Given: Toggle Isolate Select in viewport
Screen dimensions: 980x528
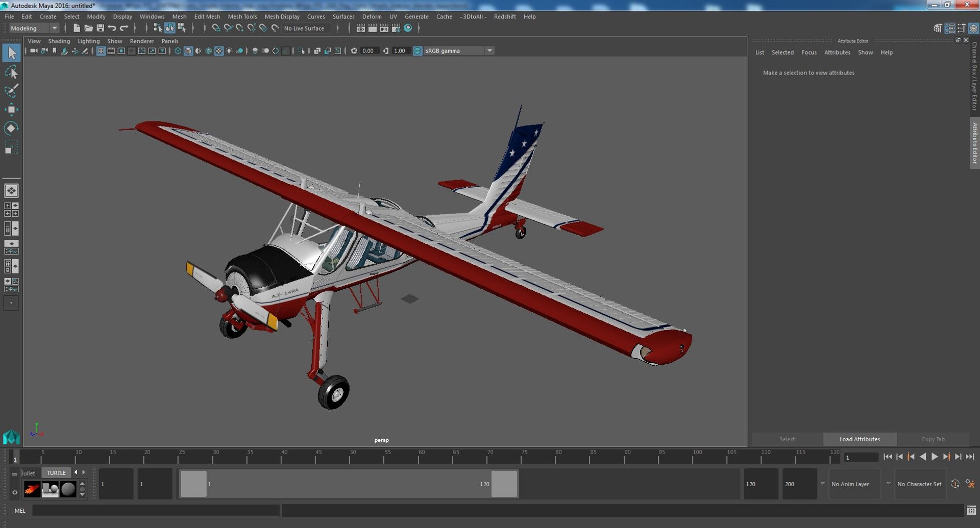Looking at the screenshot, I should point(302,51).
